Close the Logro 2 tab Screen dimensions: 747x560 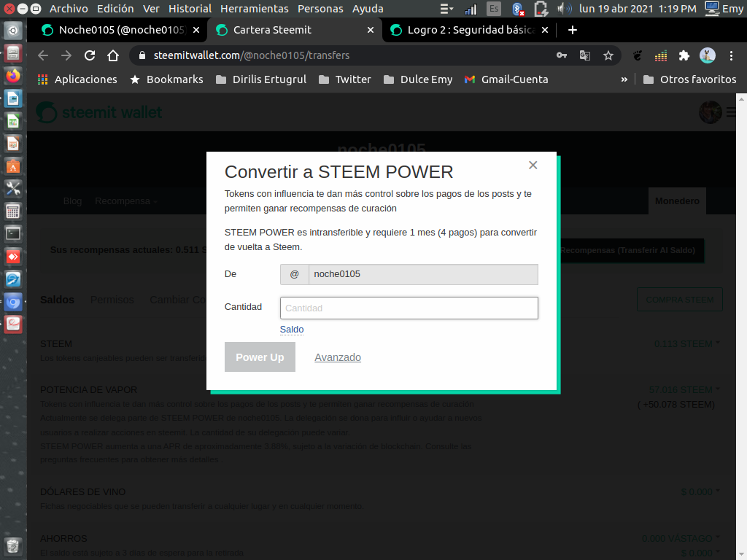(545, 30)
